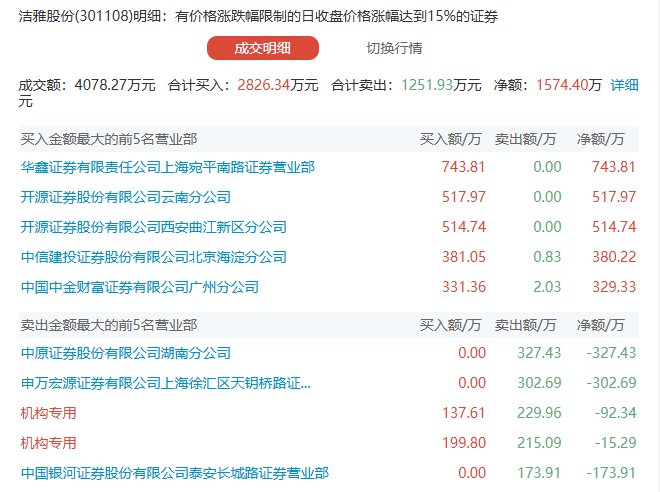Click net amount 514.74 for 西安曲江新区分公司

(x=614, y=227)
